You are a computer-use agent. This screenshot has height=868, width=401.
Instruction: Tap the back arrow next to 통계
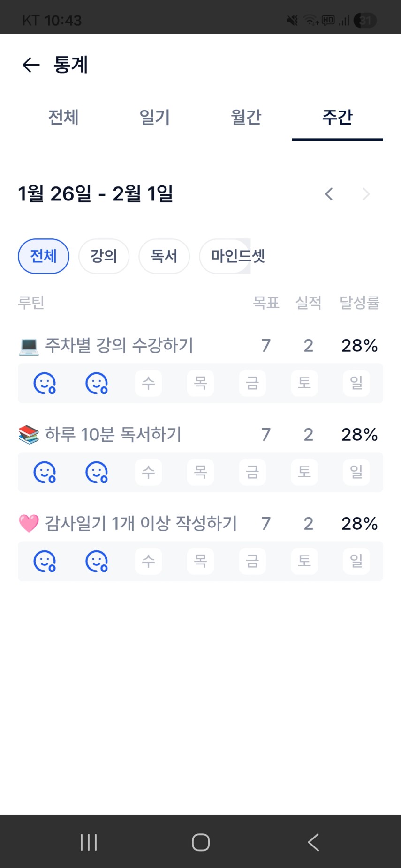[x=31, y=65]
